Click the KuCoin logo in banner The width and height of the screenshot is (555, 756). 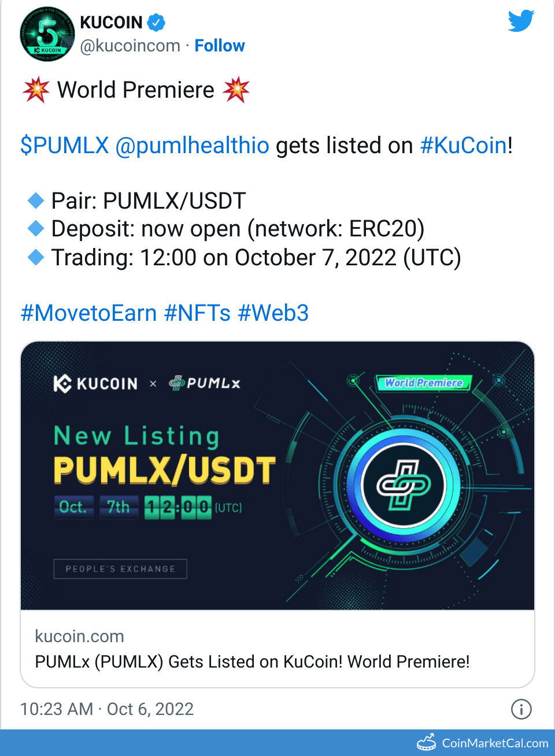96,384
